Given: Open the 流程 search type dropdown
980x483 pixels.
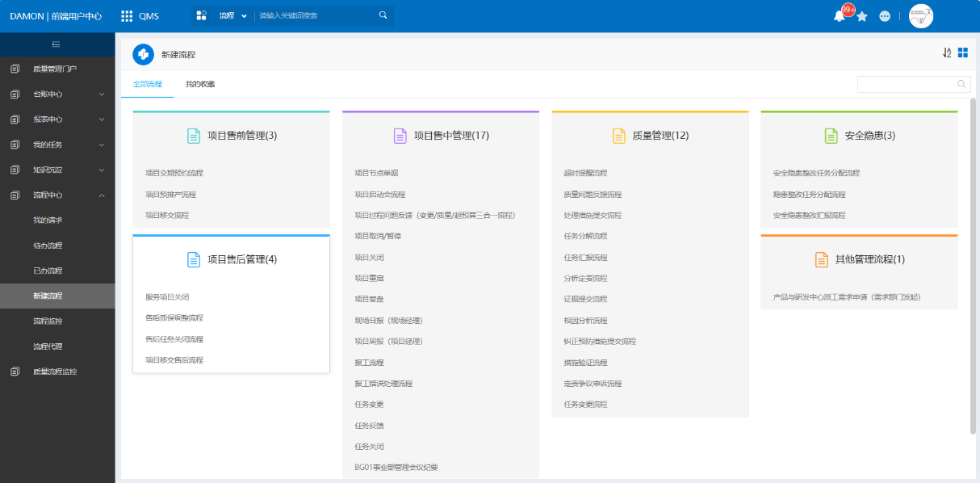Looking at the screenshot, I should tap(232, 16).
